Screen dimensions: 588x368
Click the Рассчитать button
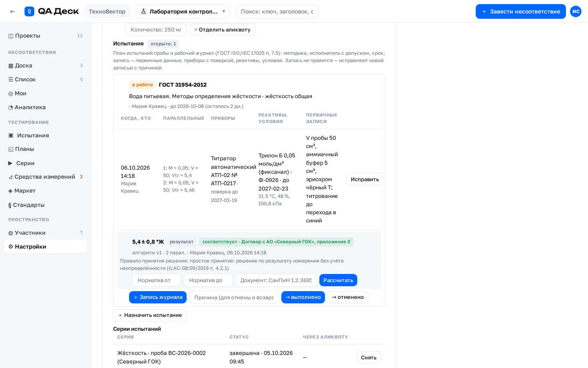[x=338, y=280]
